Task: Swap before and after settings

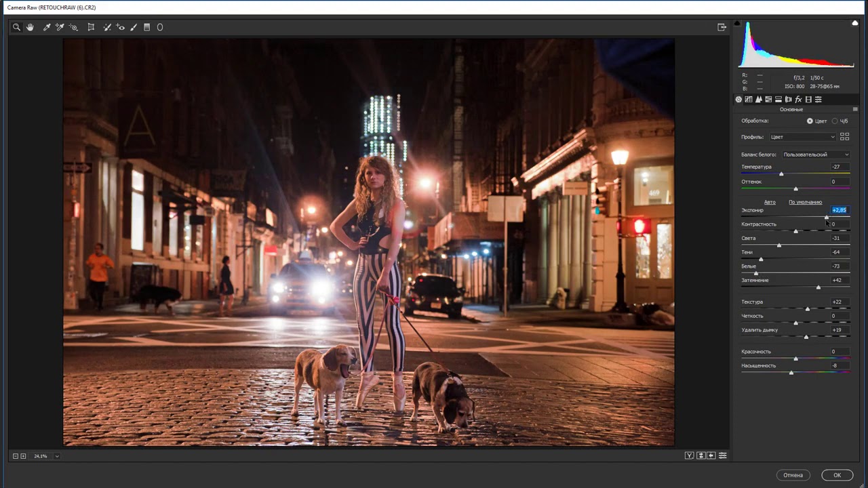Action: (x=701, y=455)
